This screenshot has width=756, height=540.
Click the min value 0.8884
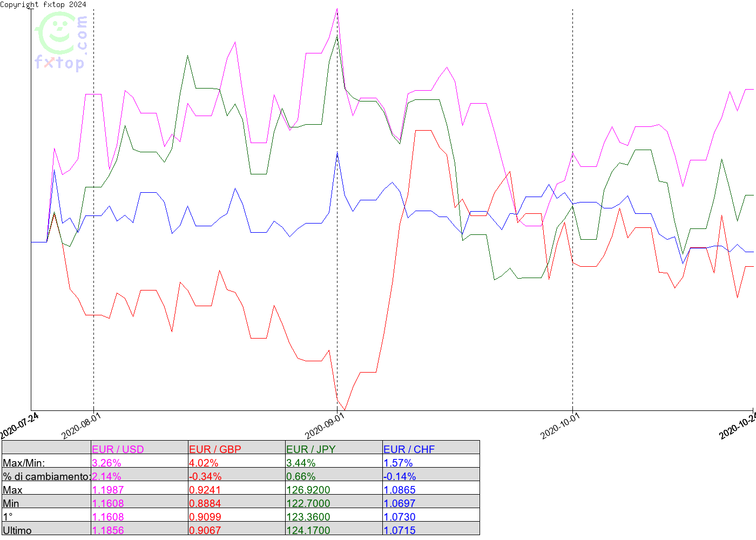(x=205, y=503)
